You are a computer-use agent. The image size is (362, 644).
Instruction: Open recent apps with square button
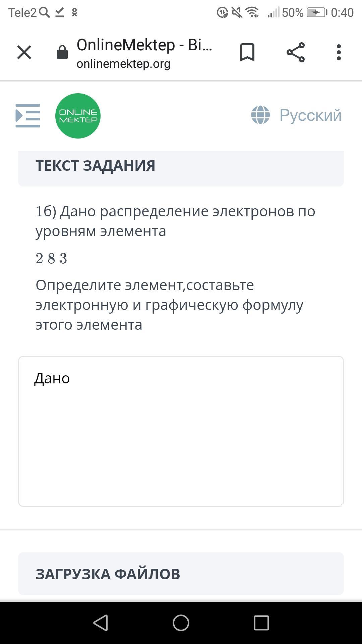coord(261,623)
